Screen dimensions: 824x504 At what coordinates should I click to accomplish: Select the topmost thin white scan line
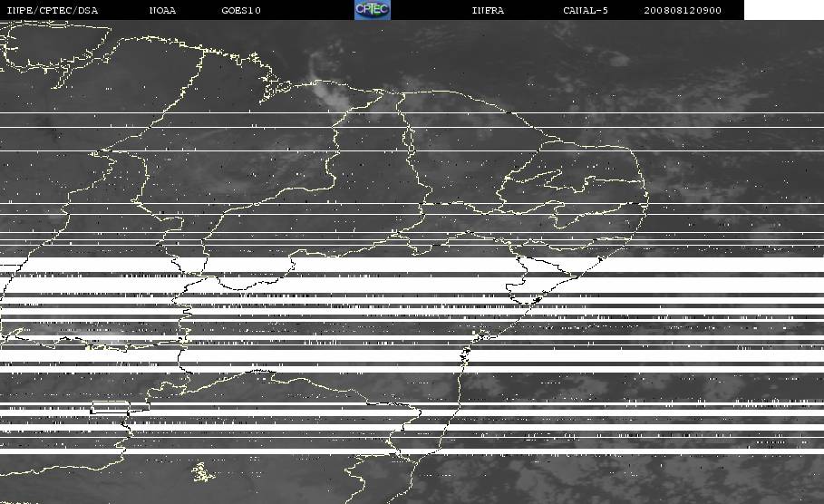click(x=412, y=113)
